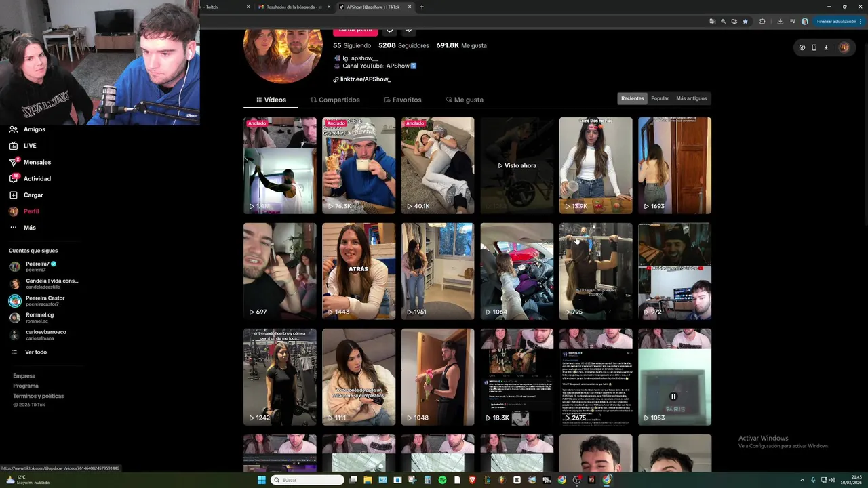Click TikTok phone app icon in top pill
The height and width of the screenshot is (488, 868).
[x=814, y=47]
